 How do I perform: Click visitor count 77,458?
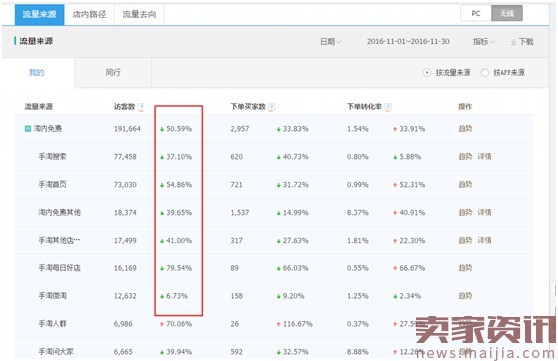coord(125,157)
